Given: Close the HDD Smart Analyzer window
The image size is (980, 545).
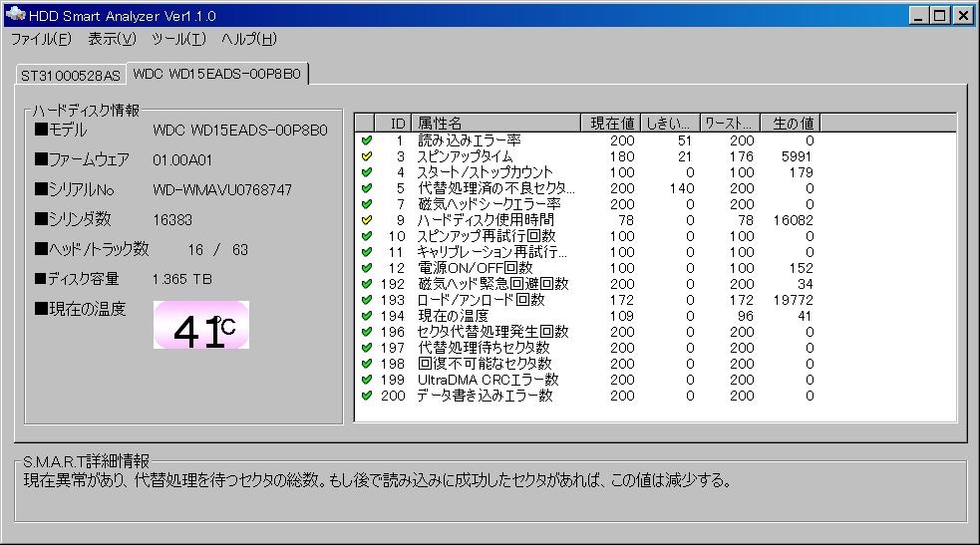Looking at the screenshot, I should coord(963,15).
